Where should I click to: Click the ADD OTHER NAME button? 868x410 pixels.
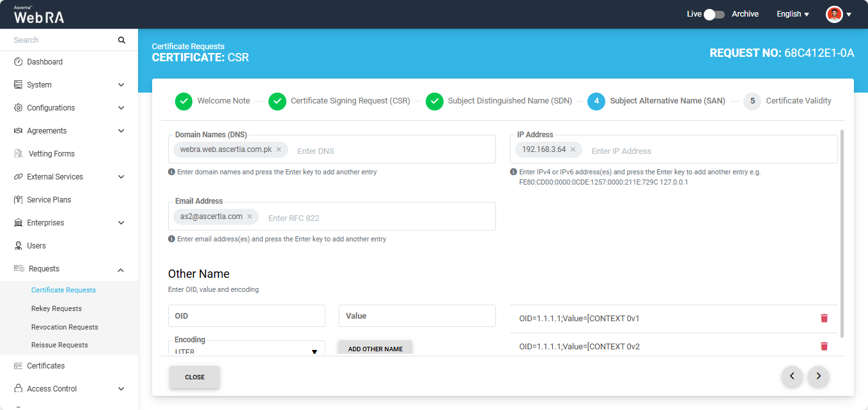pos(375,349)
